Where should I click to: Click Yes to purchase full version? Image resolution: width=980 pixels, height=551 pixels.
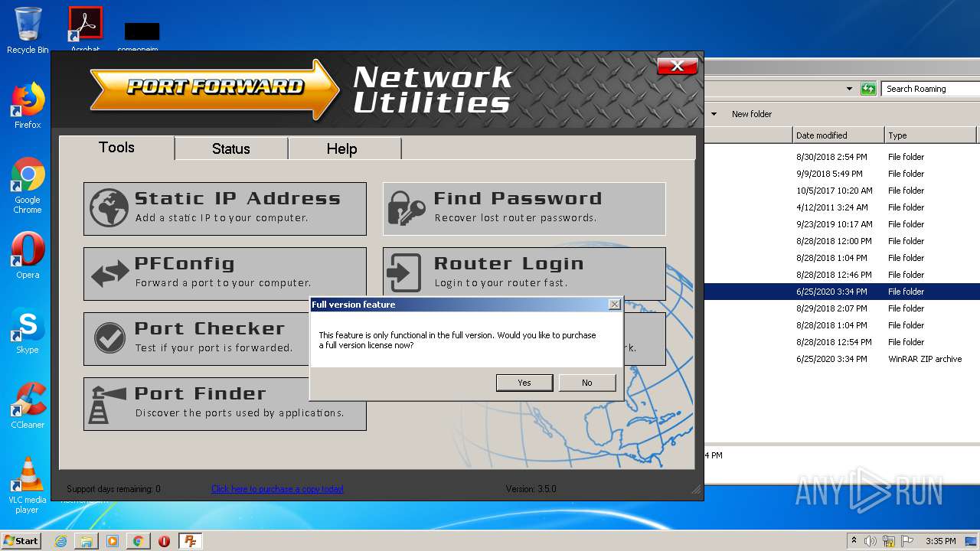524,383
